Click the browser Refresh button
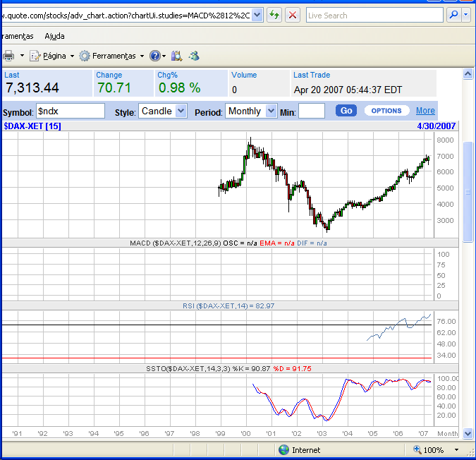Viewport: 476px width, 460px height. (x=274, y=15)
